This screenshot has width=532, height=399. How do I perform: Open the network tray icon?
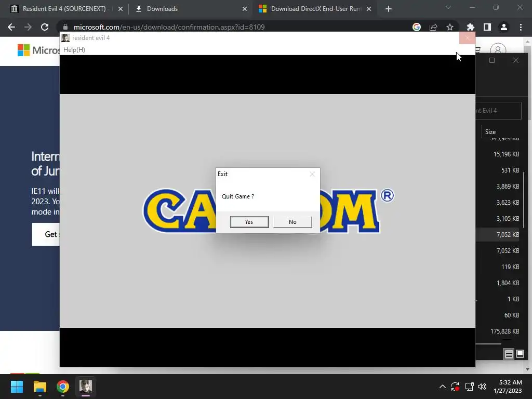tap(469, 387)
